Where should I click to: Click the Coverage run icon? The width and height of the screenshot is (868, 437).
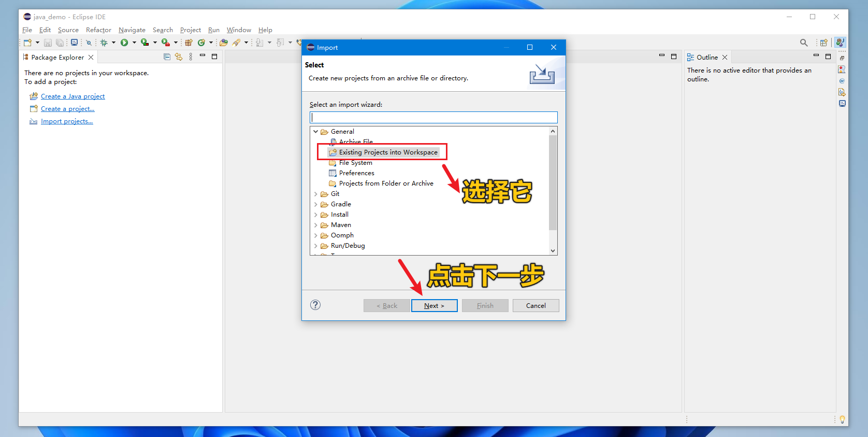[x=145, y=43]
